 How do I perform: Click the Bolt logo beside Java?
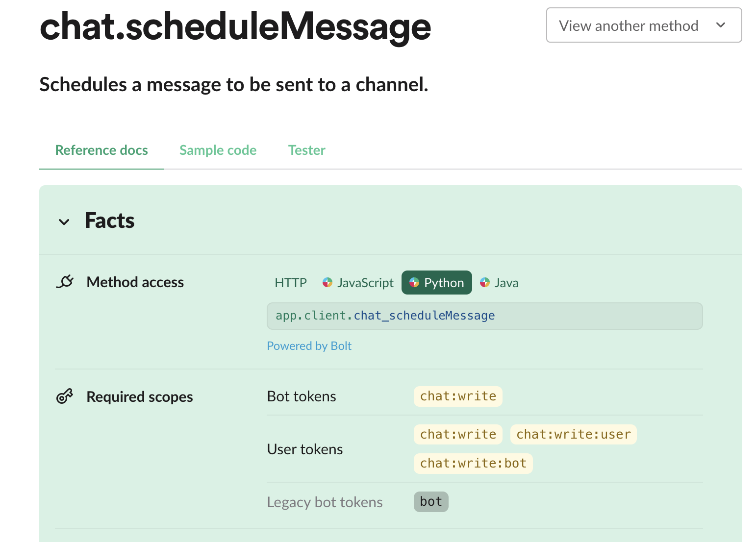tap(485, 283)
